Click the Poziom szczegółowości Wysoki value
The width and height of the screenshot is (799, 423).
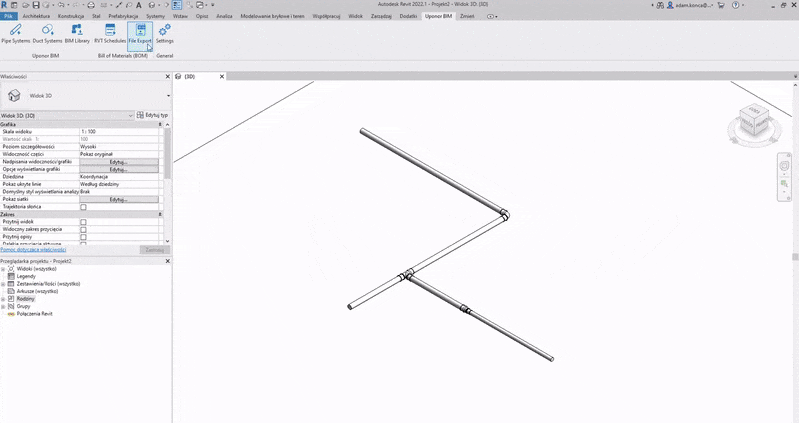pyautogui.click(x=119, y=147)
